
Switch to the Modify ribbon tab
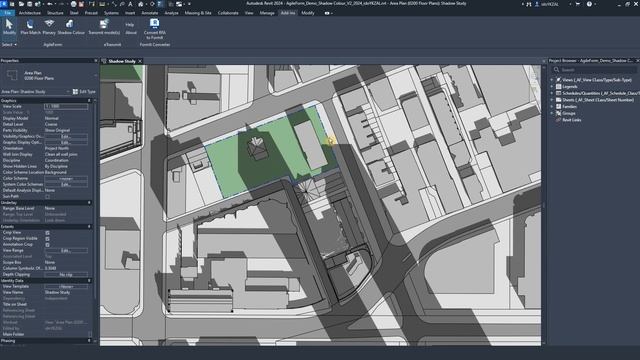pos(308,13)
